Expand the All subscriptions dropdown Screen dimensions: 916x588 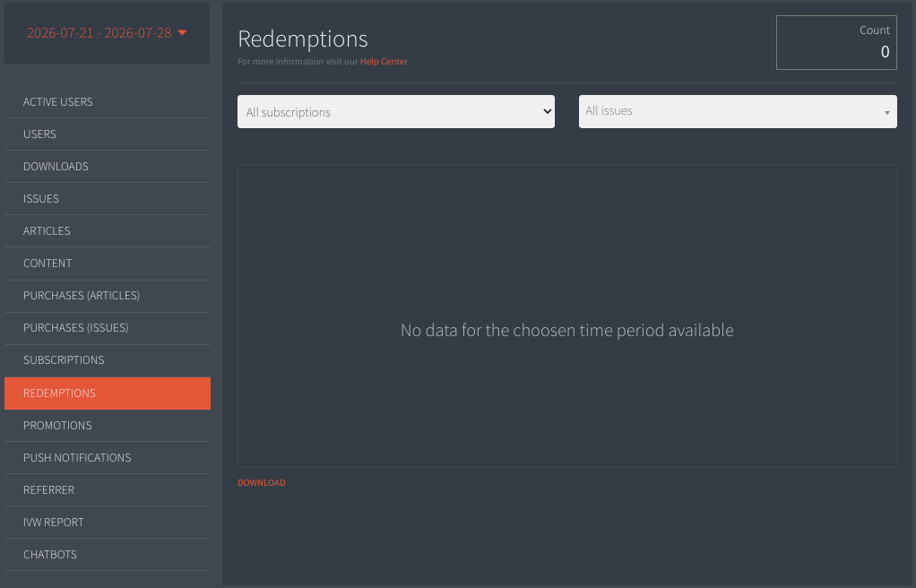point(396,112)
